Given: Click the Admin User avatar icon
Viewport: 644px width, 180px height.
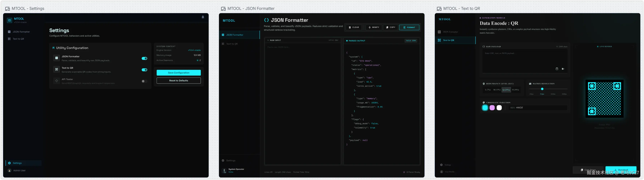Looking at the screenshot, I should tap(10, 170).
